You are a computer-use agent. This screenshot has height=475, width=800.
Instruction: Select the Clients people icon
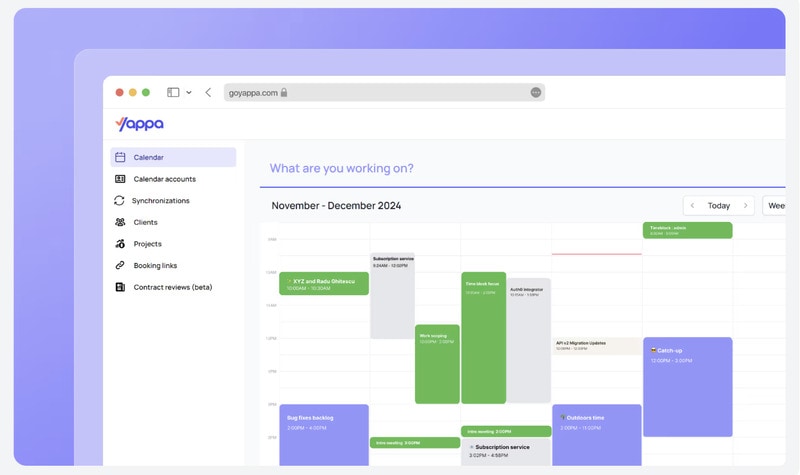click(120, 222)
